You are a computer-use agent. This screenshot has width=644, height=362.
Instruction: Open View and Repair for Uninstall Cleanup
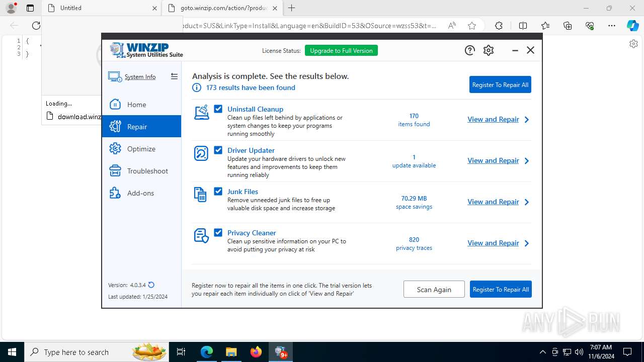(x=493, y=119)
